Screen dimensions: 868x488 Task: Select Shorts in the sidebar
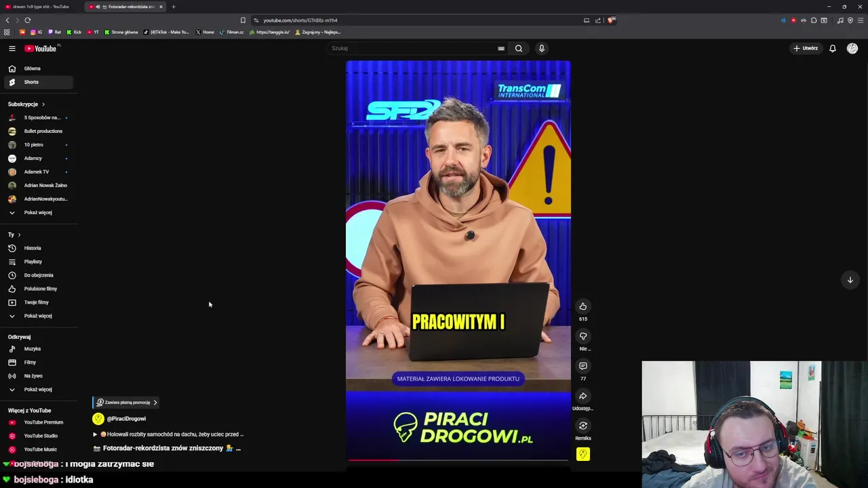point(39,82)
